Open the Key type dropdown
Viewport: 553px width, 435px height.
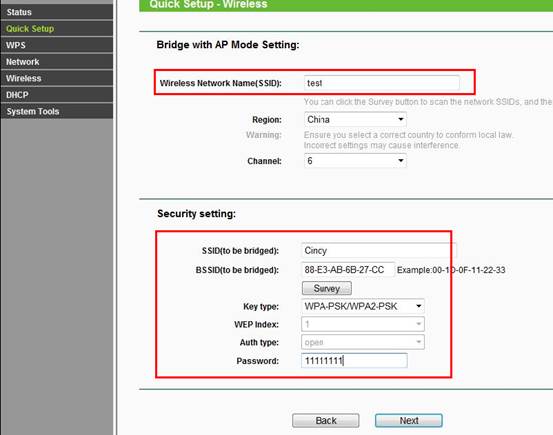[363, 306]
